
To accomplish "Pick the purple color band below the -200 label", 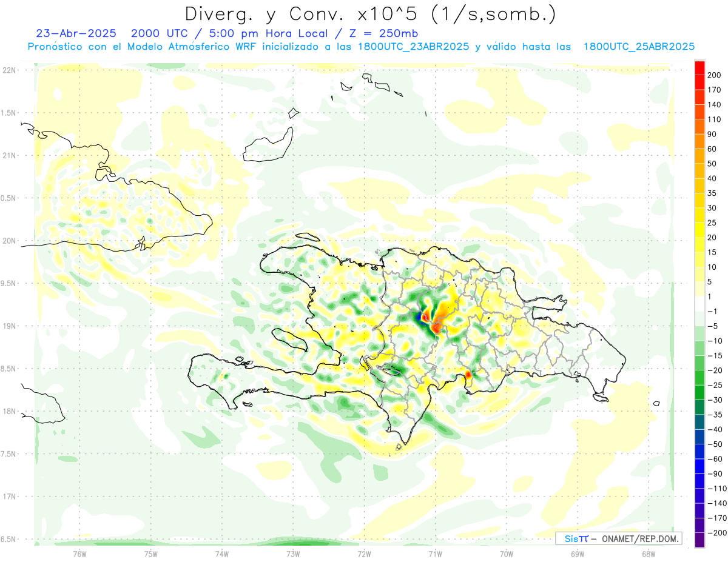I will coord(700,540).
